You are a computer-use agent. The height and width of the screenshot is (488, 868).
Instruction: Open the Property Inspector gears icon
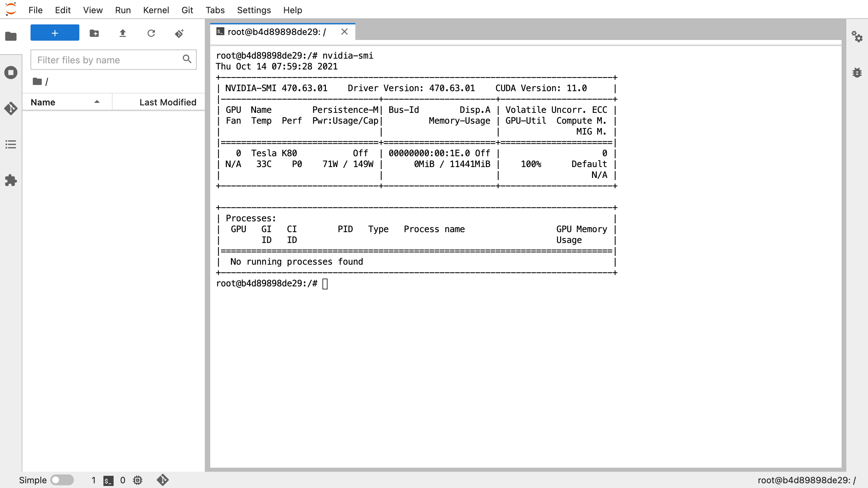(857, 36)
